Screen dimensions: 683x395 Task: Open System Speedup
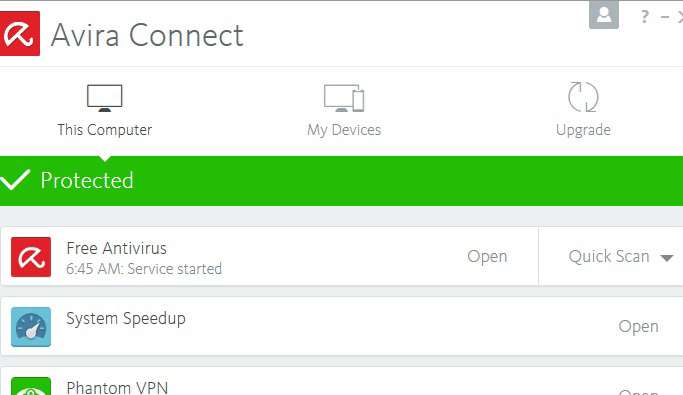click(638, 326)
